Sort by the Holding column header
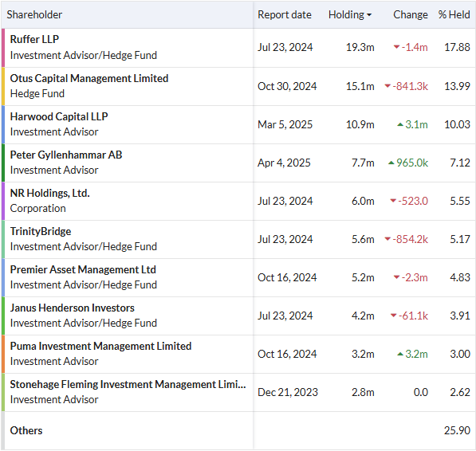Screen dimensions: 476x451 coord(350,15)
